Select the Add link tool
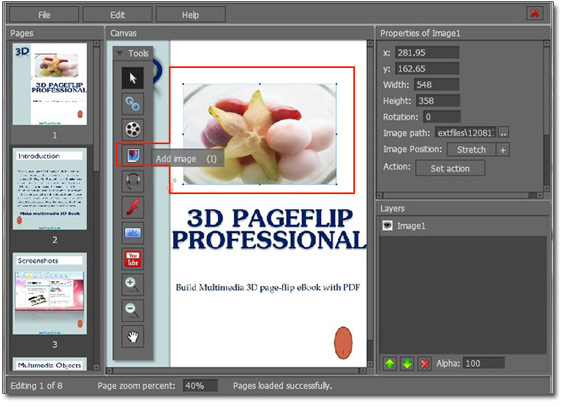Screen dimensions: 564x406 pyautogui.click(x=133, y=104)
